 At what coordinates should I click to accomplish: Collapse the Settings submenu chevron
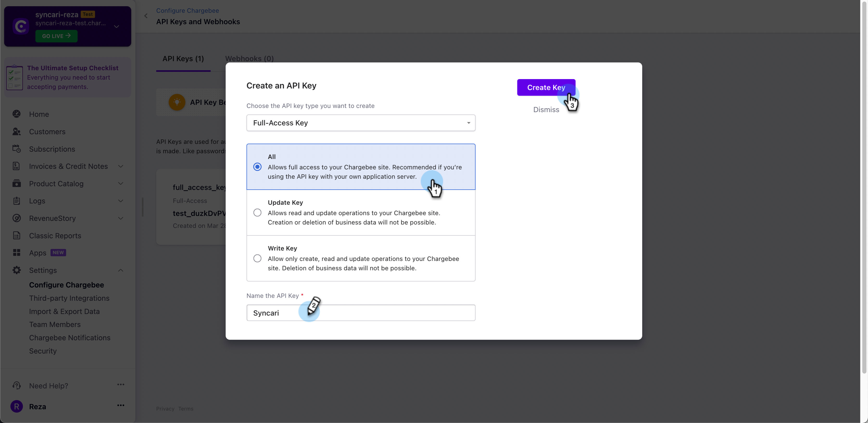[121, 270]
